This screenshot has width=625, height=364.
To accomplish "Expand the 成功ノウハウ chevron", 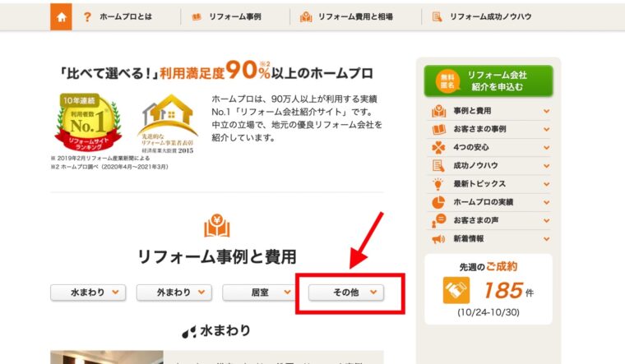I will [x=546, y=166].
